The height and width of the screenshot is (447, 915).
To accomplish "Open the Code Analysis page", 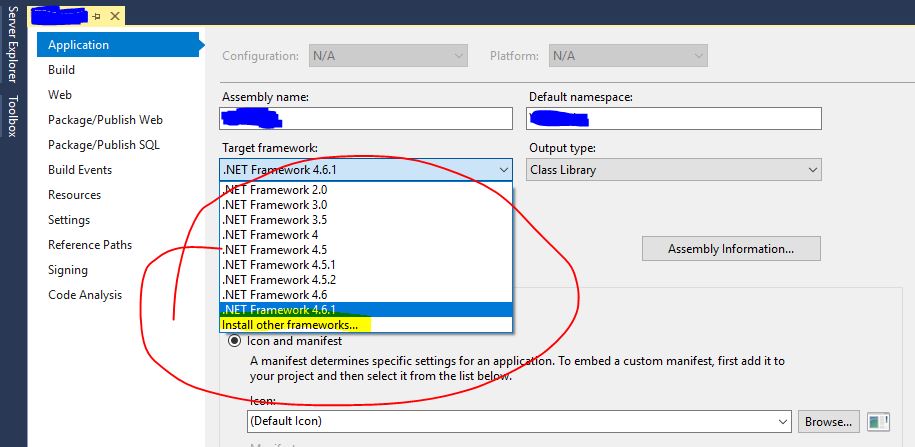I will coord(85,295).
